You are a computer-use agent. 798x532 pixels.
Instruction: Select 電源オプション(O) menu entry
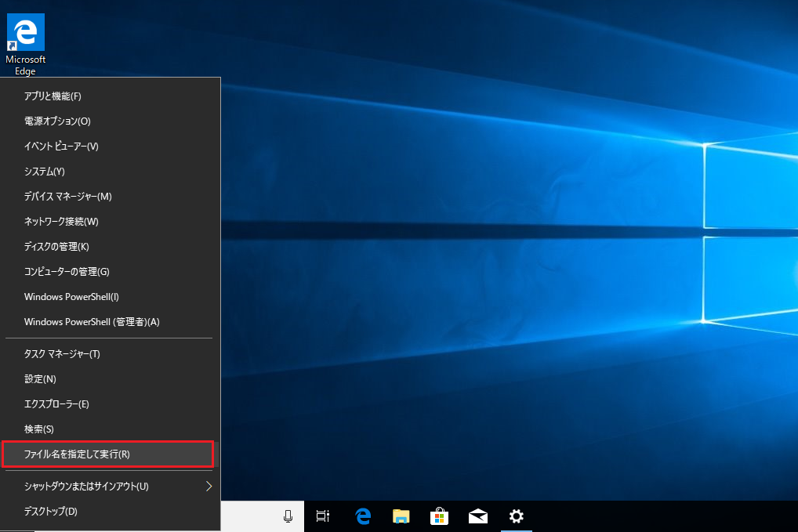coord(111,121)
